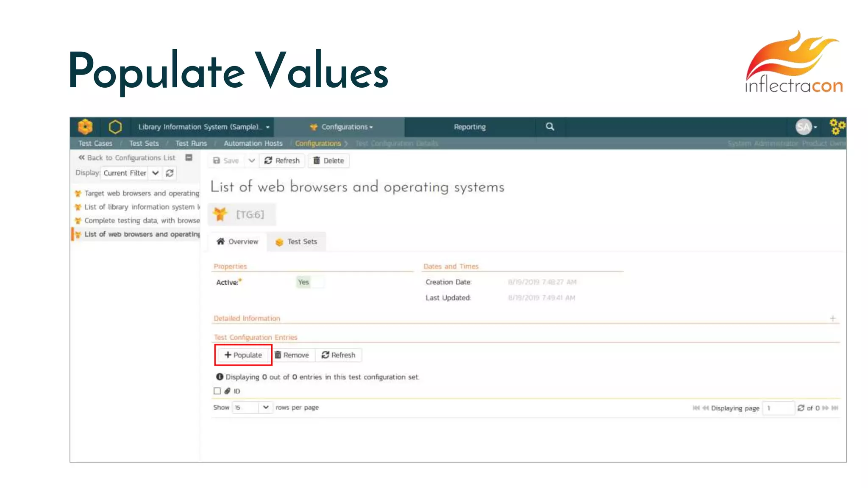Click the TG:6 configuration set icon

click(x=220, y=214)
